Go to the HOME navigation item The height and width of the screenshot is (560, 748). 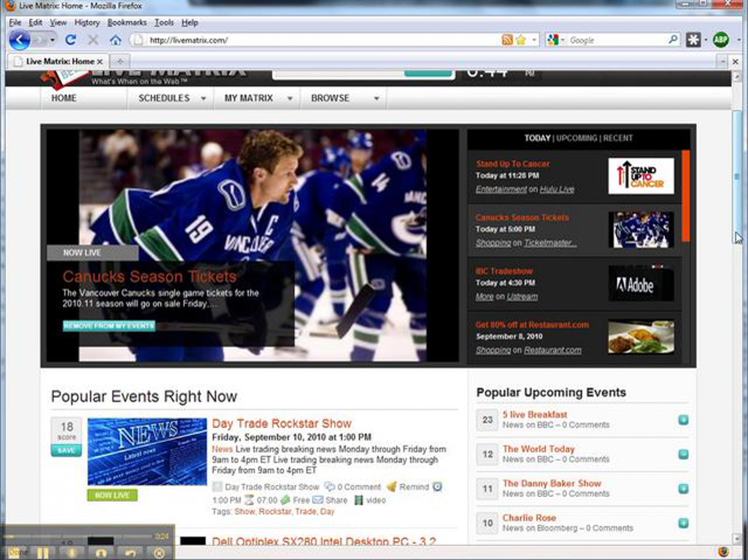pos(64,98)
